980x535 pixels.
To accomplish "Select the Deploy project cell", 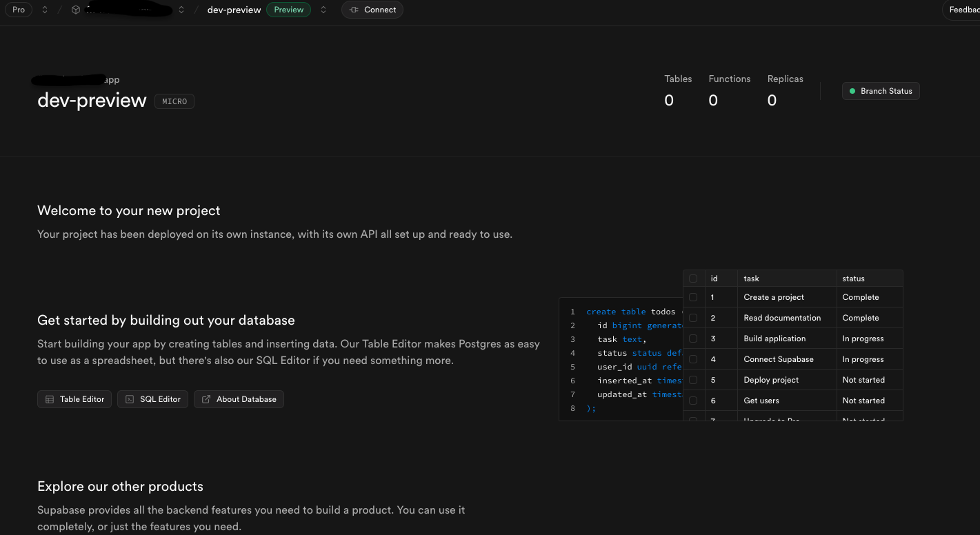I will click(786, 380).
